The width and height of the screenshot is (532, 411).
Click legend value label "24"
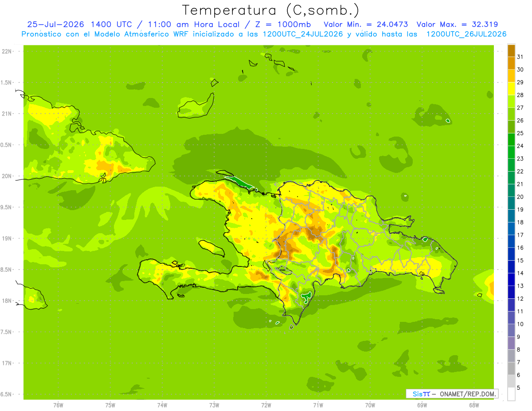(520, 146)
